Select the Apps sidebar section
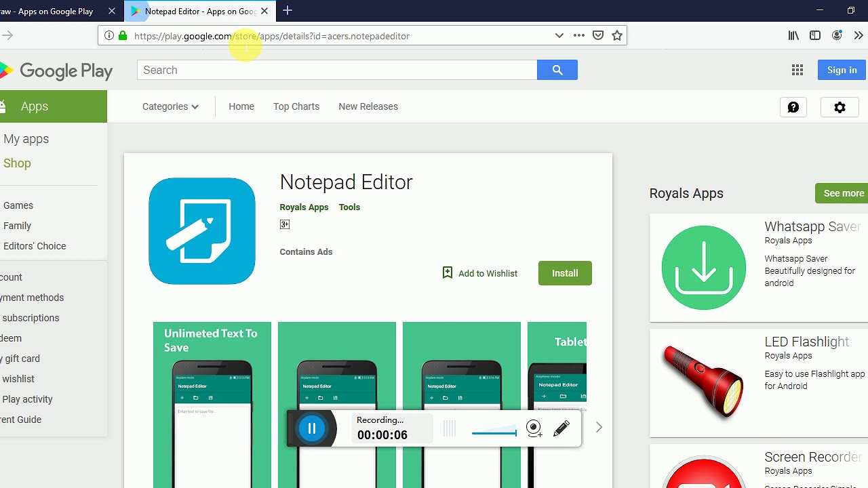 point(54,106)
